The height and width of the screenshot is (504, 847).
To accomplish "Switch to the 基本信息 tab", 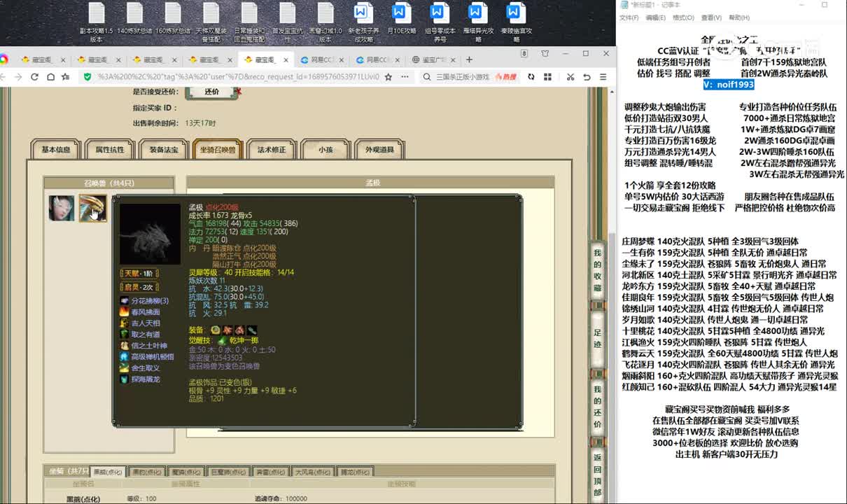I will pyautogui.click(x=56, y=150).
